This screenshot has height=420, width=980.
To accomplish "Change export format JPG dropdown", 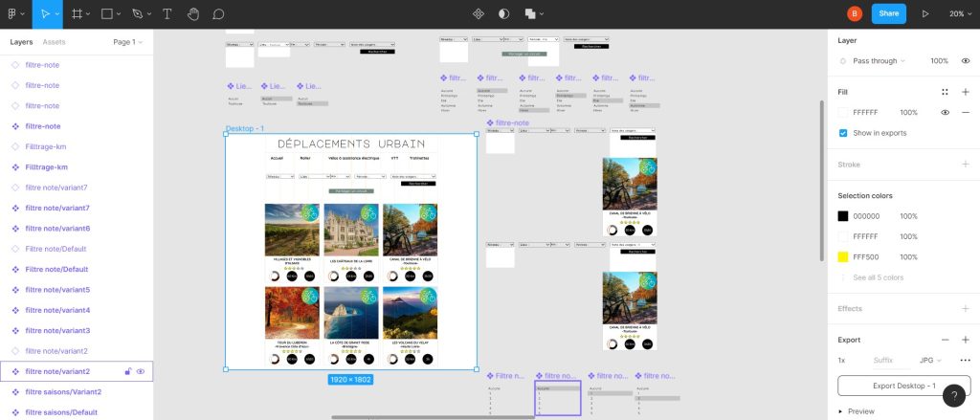I will click(x=930, y=361).
